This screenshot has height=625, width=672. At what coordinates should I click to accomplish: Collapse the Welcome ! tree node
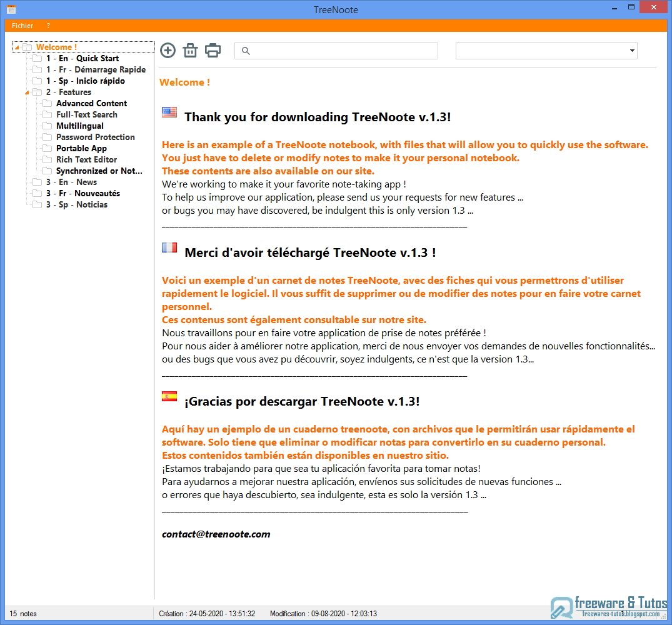click(x=17, y=47)
